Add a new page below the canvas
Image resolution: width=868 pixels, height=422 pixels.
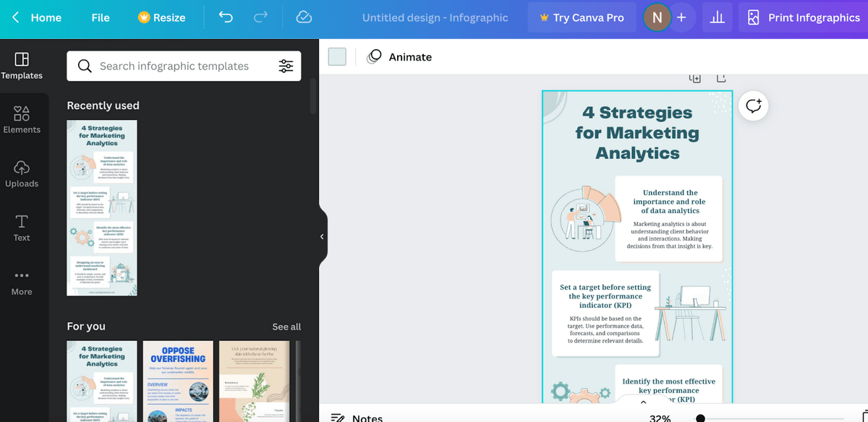point(696,77)
